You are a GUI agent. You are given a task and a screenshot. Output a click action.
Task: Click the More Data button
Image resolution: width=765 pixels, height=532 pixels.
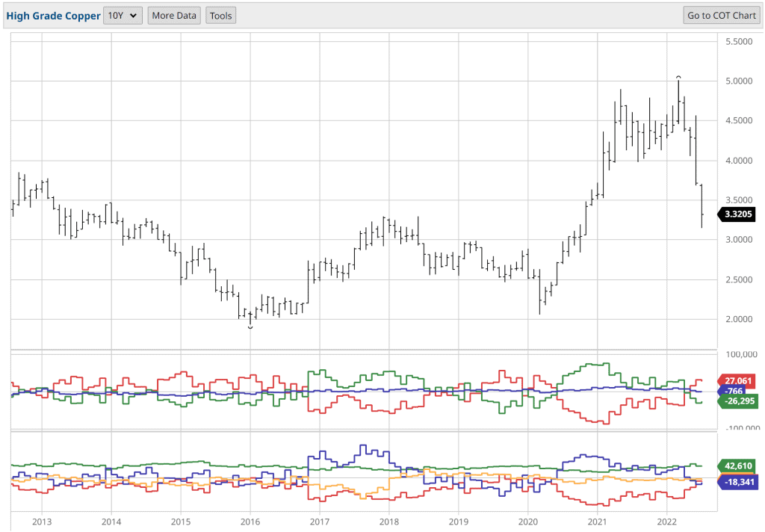point(173,15)
